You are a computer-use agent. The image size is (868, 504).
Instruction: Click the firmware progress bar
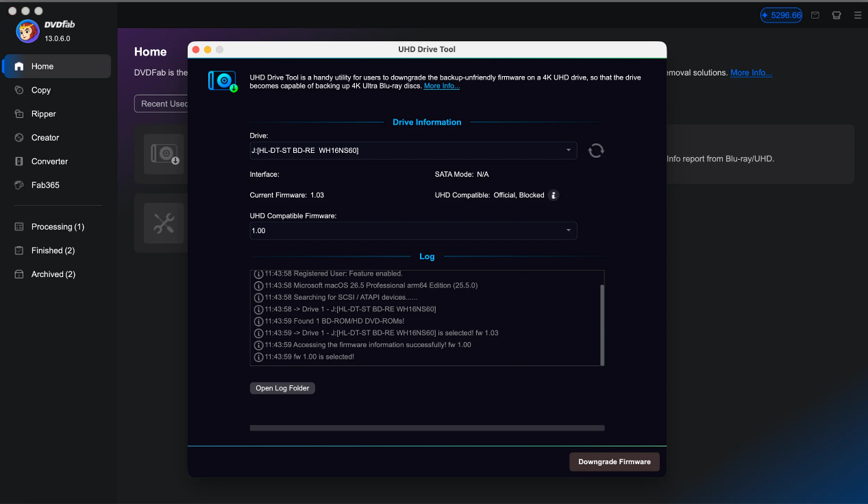coord(427,428)
